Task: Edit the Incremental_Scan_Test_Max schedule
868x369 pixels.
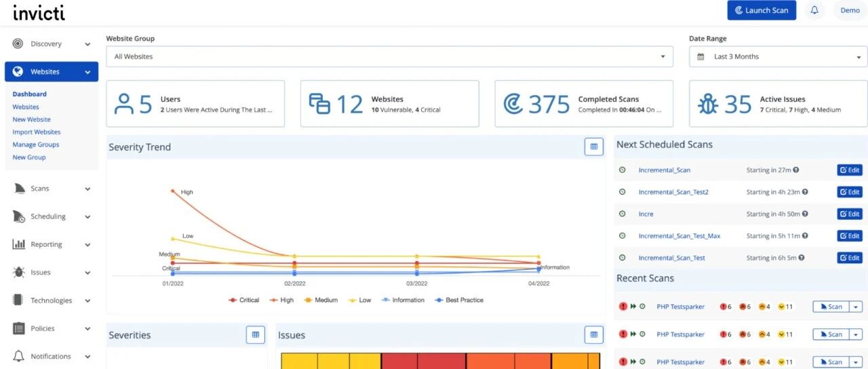Action: click(x=850, y=235)
